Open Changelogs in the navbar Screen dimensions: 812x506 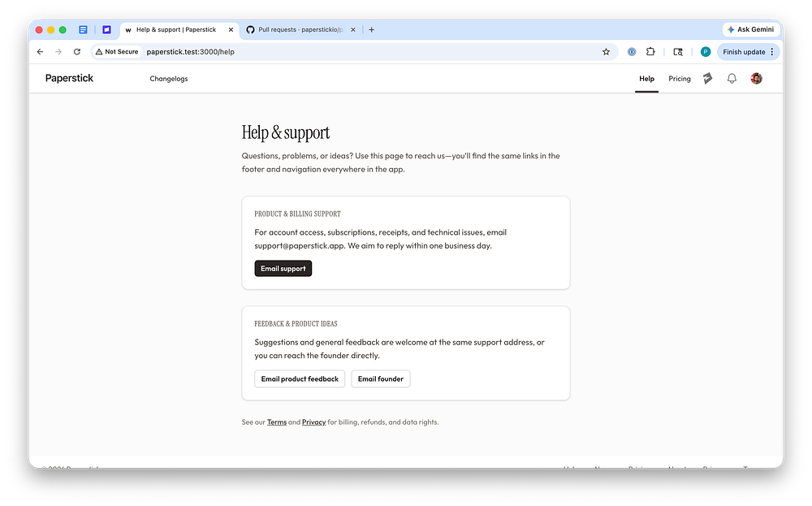click(x=169, y=79)
